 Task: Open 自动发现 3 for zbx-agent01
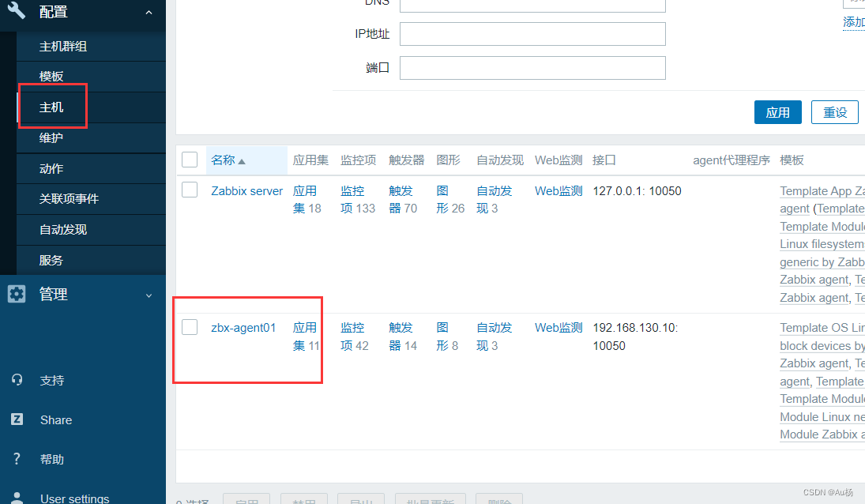(495, 337)
